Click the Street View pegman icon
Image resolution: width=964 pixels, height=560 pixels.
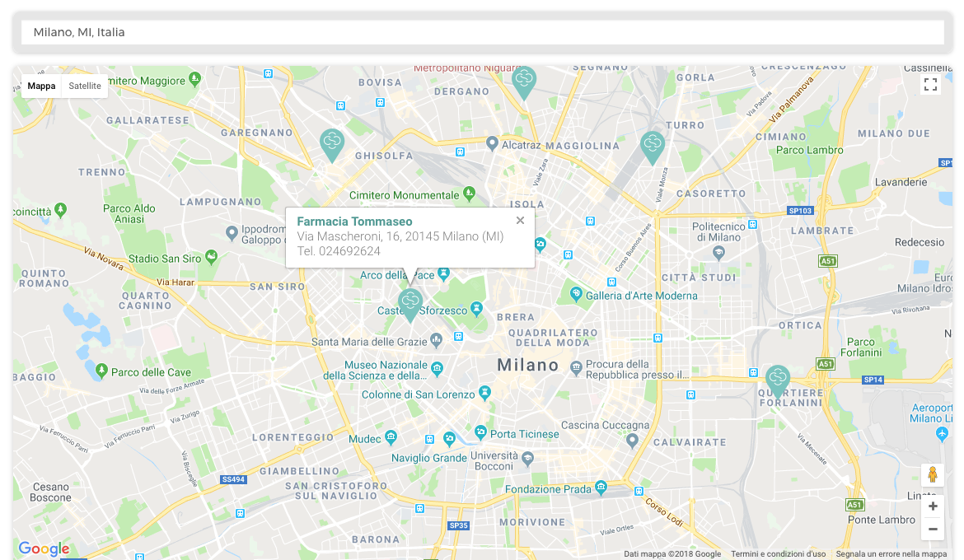932,474
